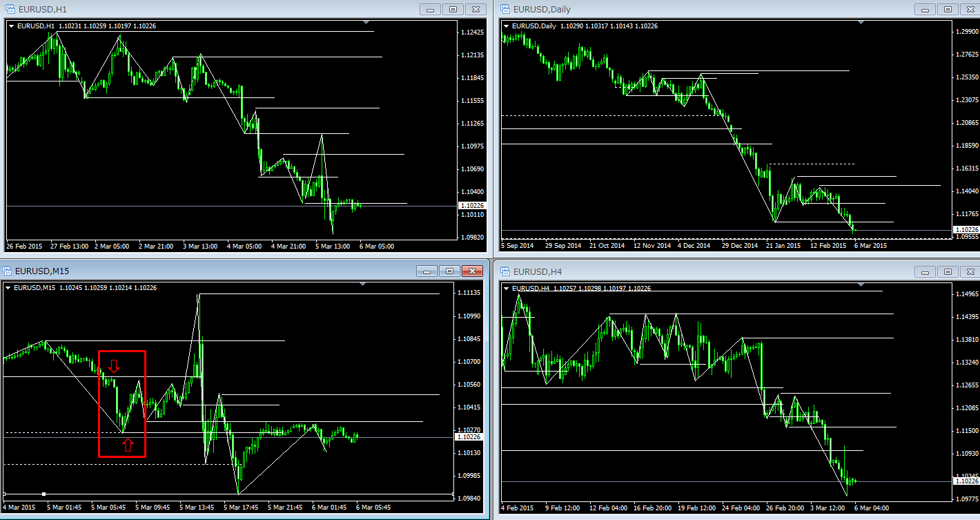Click the EURUSD,H1 window title icon
Screen dimensions: 980x520
point(10,9)
